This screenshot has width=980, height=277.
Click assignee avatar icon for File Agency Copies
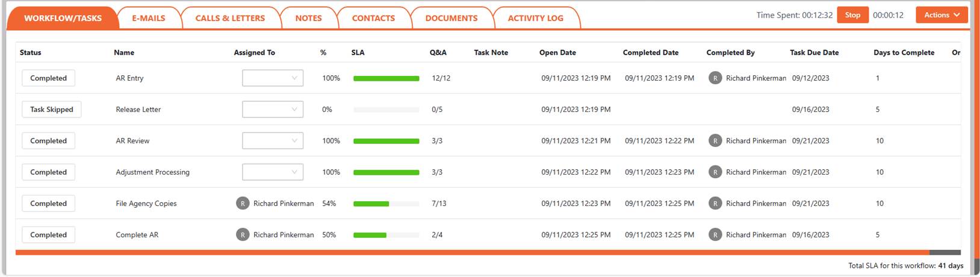click(243, 204)
